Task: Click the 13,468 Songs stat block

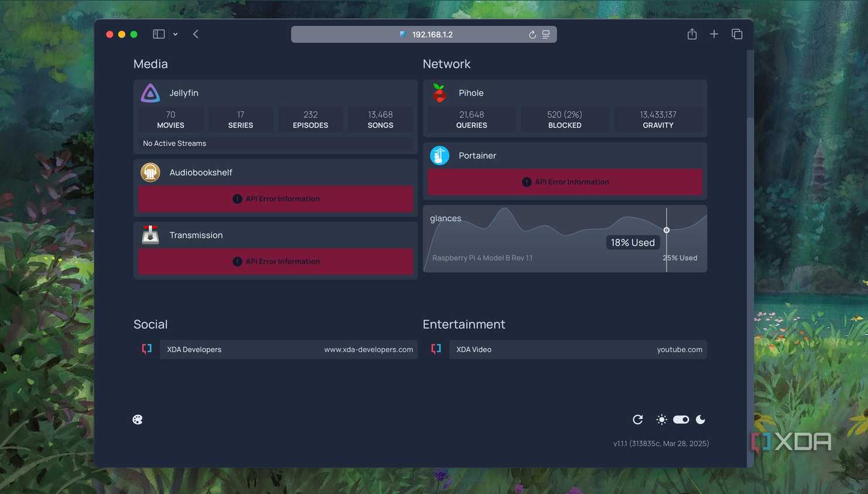Action: [x=380, y=119]
